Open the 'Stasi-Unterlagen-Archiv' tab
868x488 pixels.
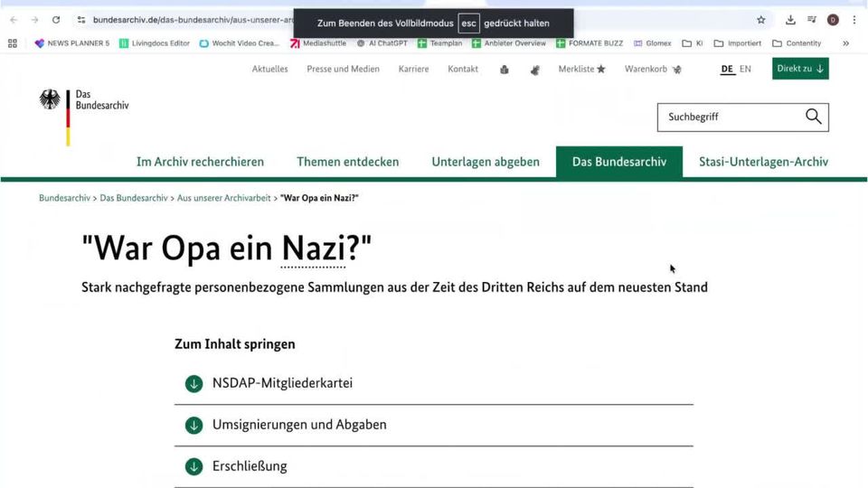(x=763, y=162)
